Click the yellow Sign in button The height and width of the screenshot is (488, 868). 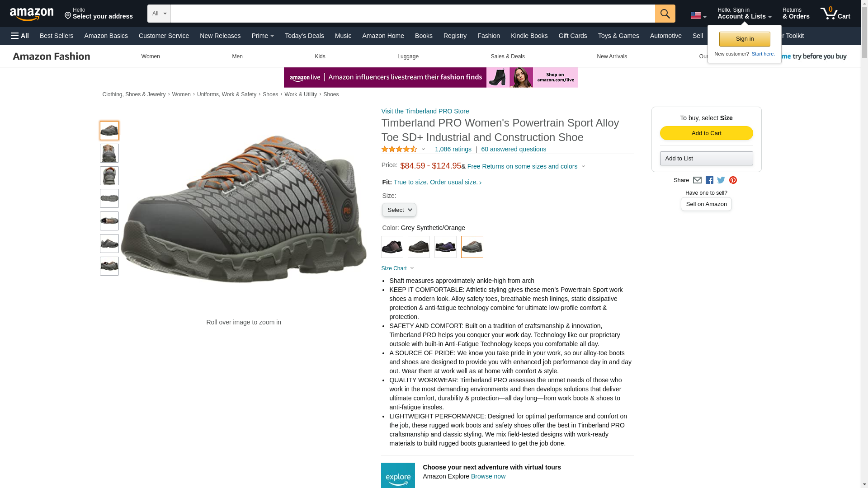[x=745, y=39]
